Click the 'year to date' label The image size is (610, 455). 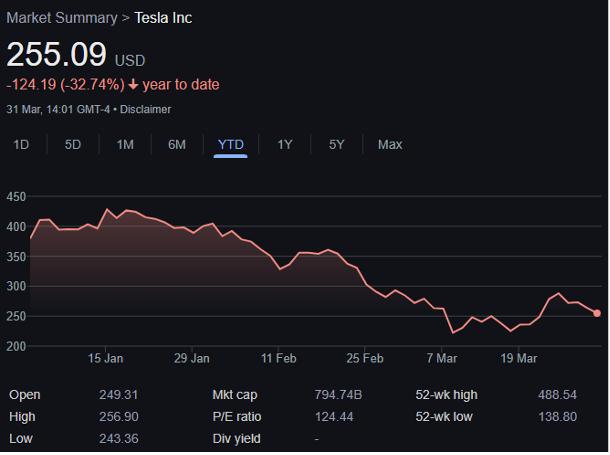coord(181,84)
